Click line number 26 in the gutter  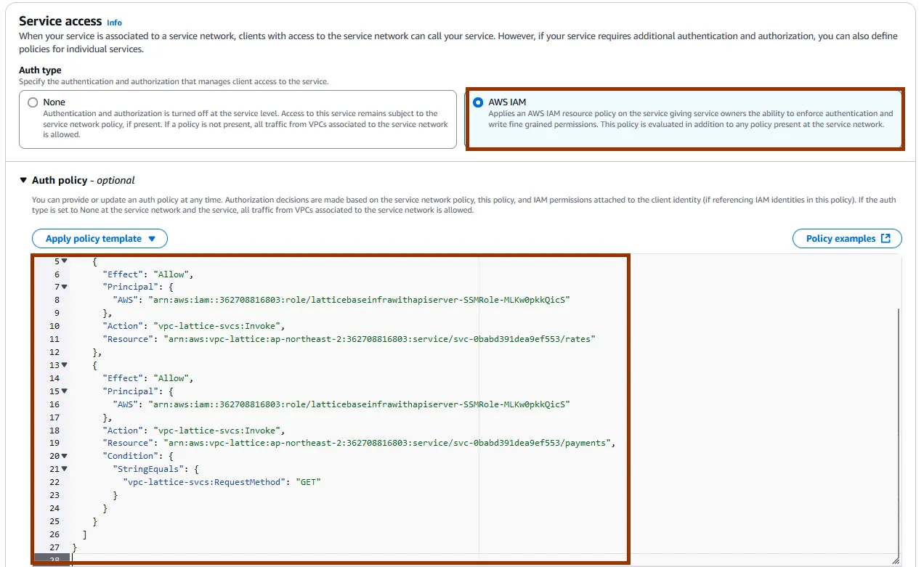point(54,534)
